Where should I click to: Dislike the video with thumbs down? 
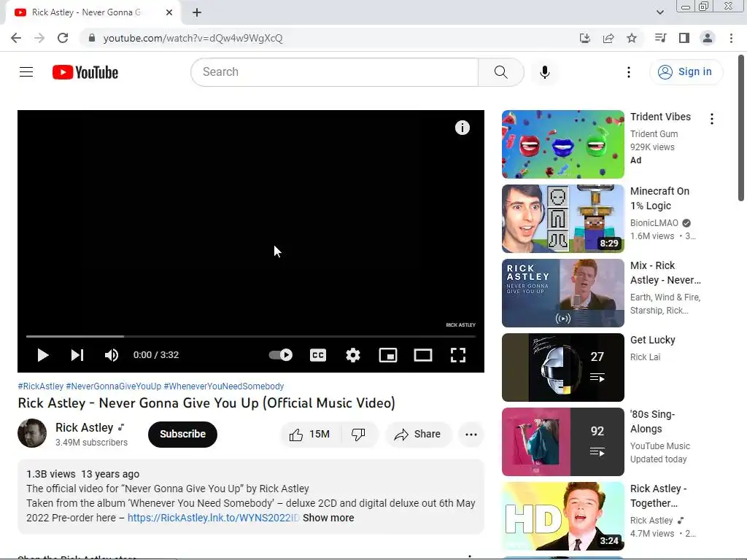(359, 435)
